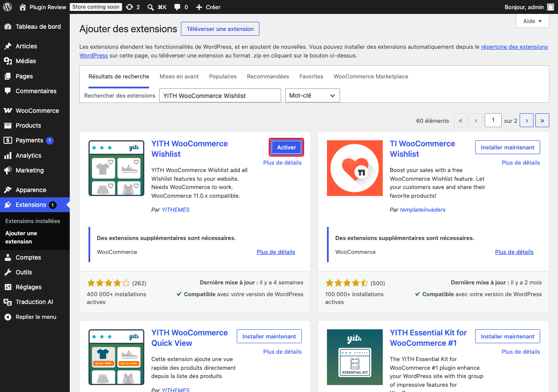
Task: Click the WooCommerce logo icon in sidebar
Action: pyautogui.click(x=8, y=111)
